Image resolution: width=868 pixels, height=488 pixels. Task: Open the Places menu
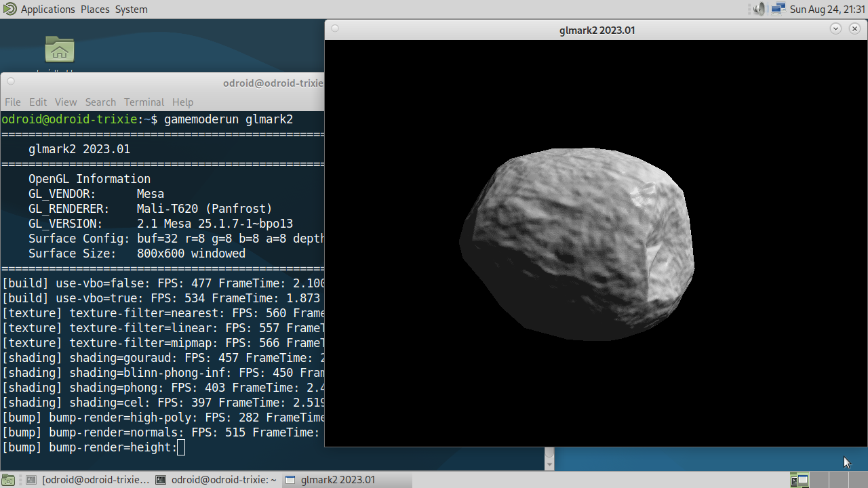click(x=95, y=9)
